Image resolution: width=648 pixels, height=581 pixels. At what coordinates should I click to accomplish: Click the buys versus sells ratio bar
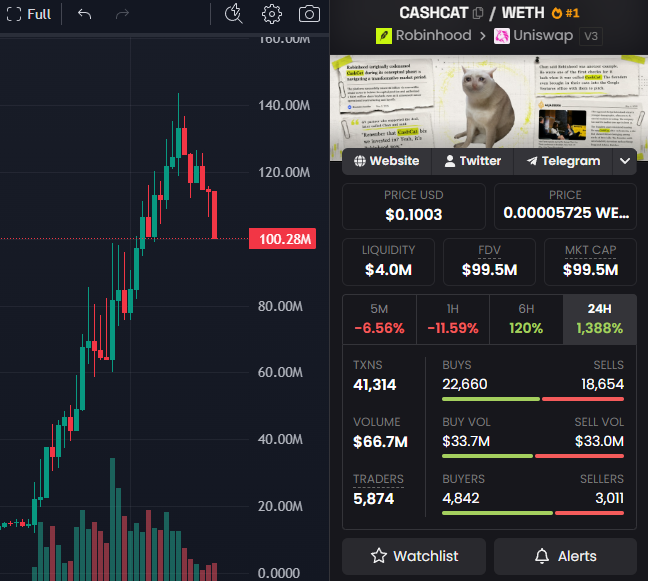533,399
